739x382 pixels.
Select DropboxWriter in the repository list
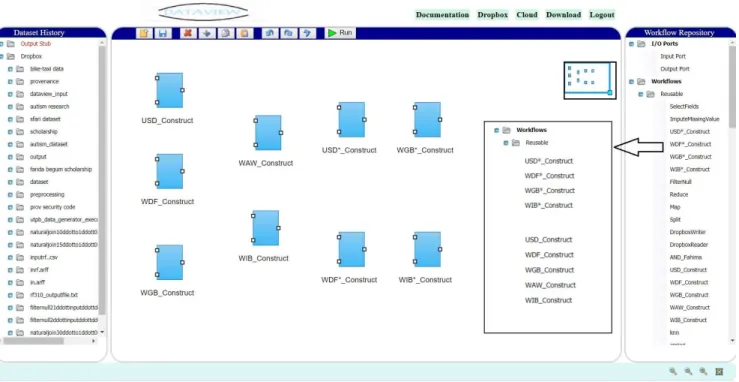point(688,232)
